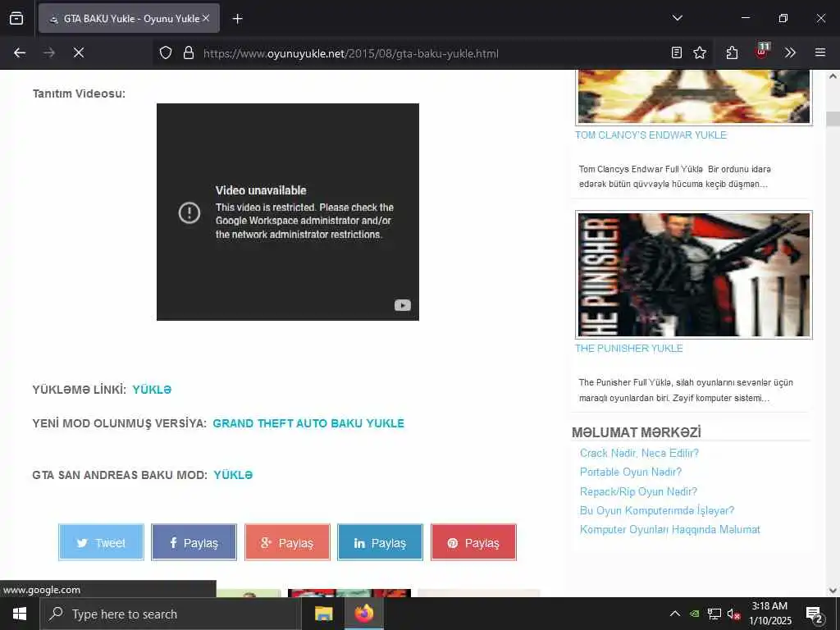Open uBlock Origin extension icon

(x=762, y=52)
